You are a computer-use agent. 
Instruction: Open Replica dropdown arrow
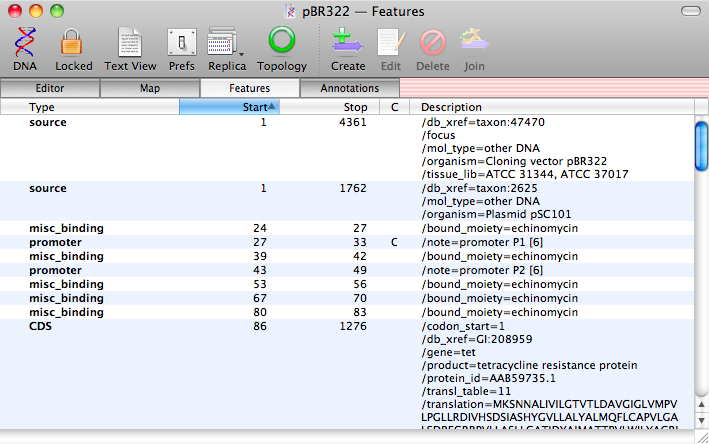[x=241, y=54]
